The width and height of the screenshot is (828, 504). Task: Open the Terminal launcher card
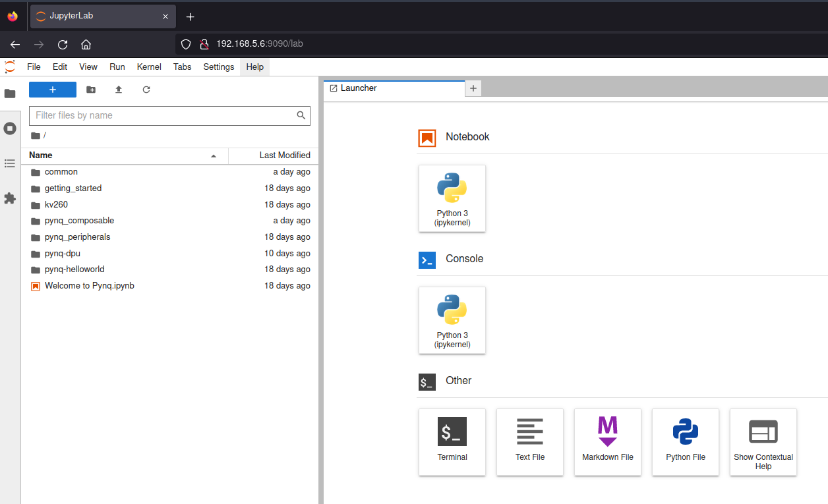pyautogui.click(x=452, y=441)
